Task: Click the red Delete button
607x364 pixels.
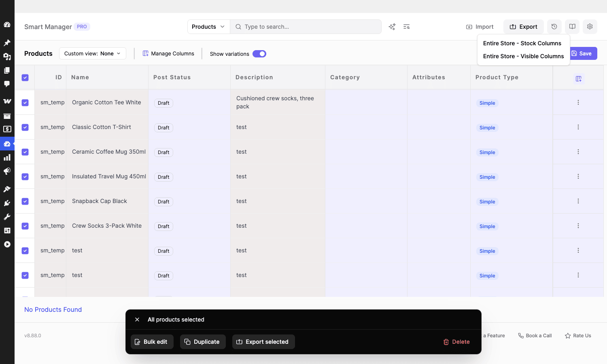Action: tap(456, 342)
